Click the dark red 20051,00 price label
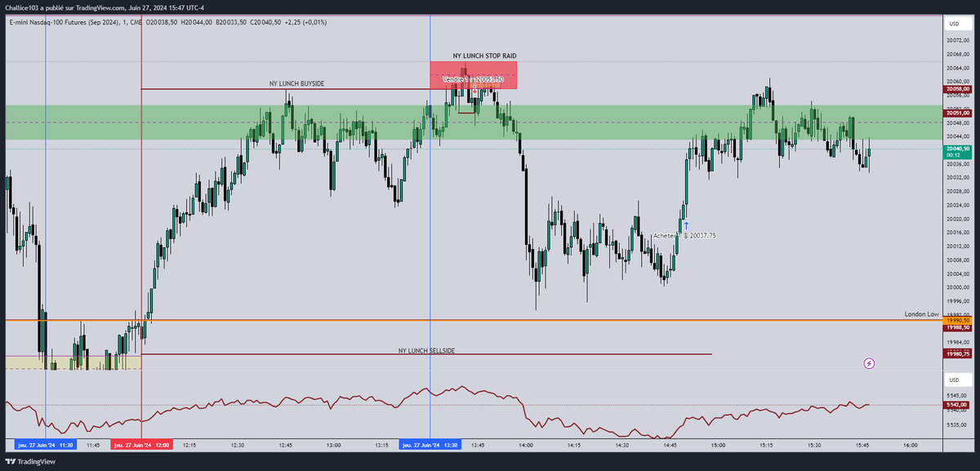 point(958,113)
